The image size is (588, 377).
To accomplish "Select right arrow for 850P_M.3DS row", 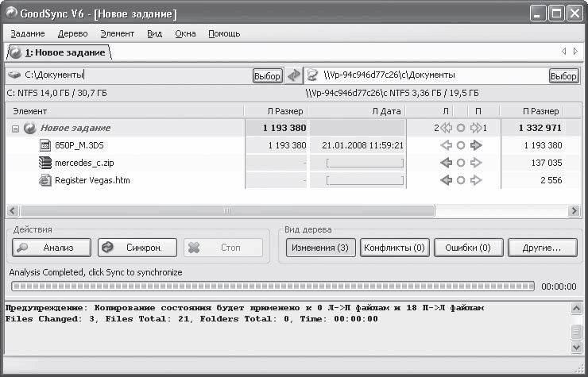I will coord(476,145).
